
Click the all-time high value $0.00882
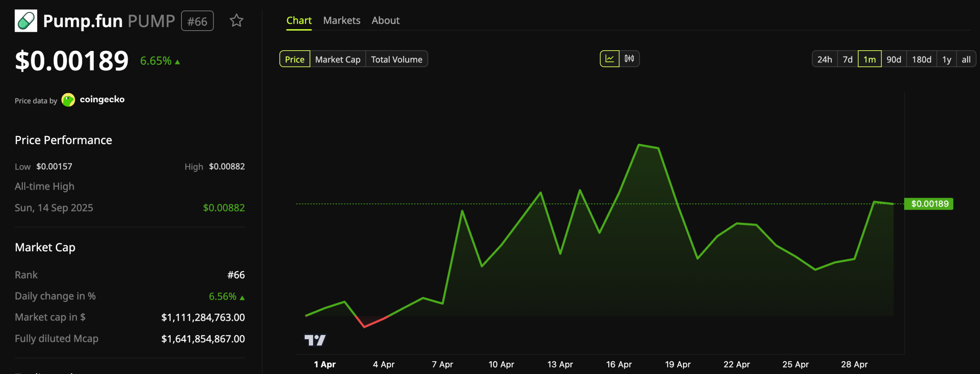coord(224,207)
